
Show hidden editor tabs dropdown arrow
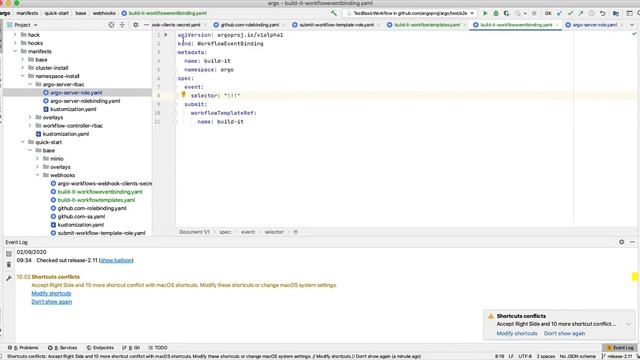tap(632, 25)
